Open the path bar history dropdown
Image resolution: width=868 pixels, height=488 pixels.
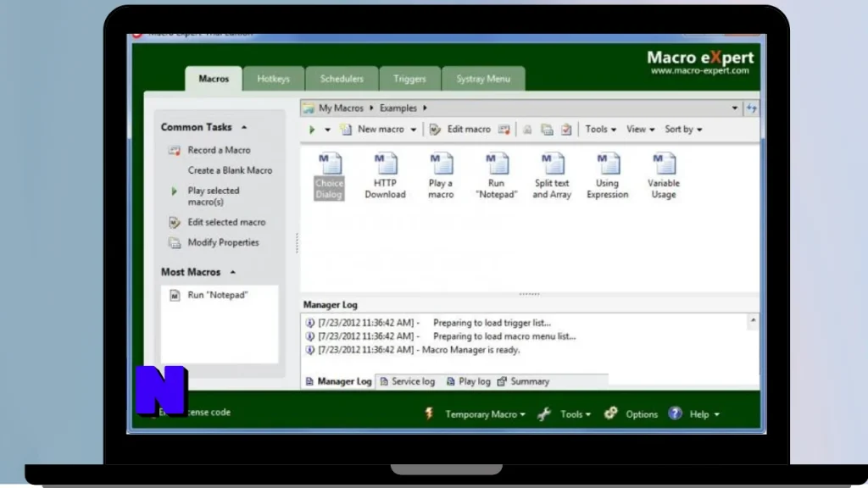[735, 108]
